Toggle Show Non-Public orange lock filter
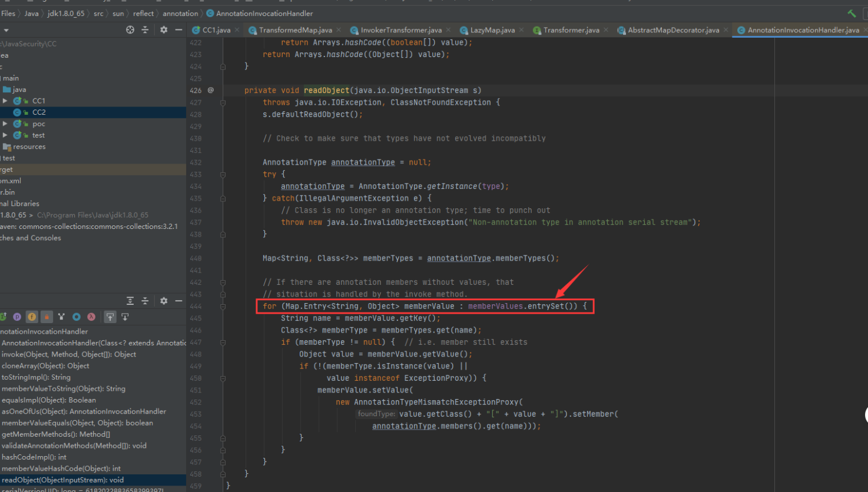This screenshot has height=492, width=868. pos(47,317)
